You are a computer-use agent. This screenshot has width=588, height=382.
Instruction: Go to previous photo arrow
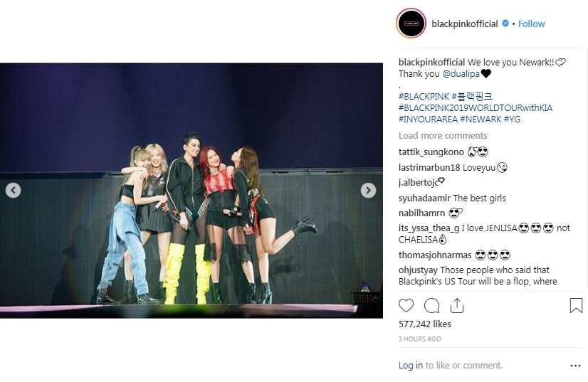13,191
